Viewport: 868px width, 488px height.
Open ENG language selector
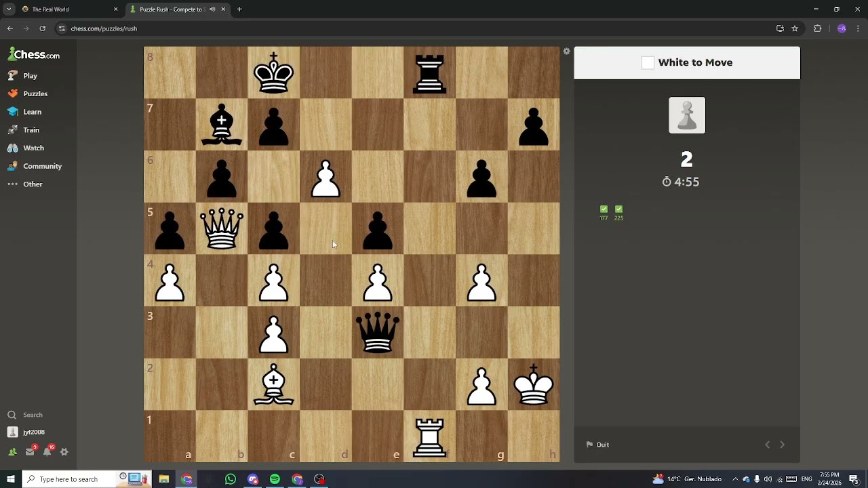[x=807, y=479]
